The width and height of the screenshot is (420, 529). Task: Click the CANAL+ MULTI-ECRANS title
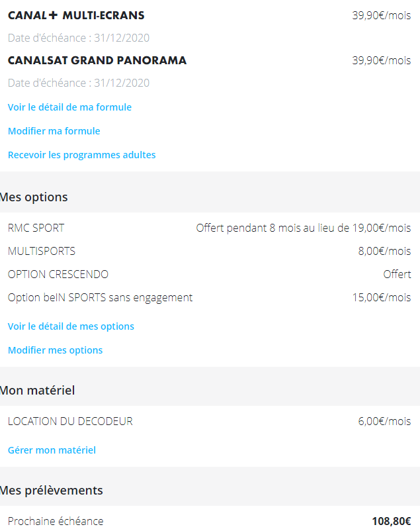[76, 15]
